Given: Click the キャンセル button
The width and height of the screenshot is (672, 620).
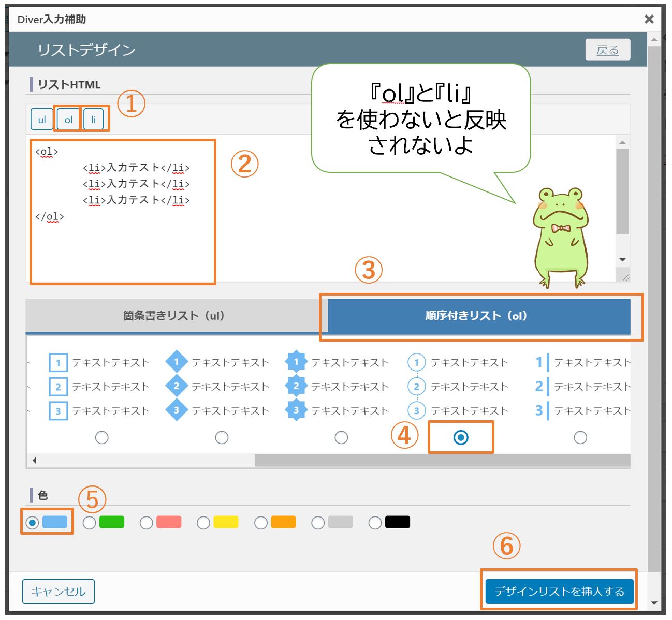Looking at the screenshot, I should pos(59,592).
